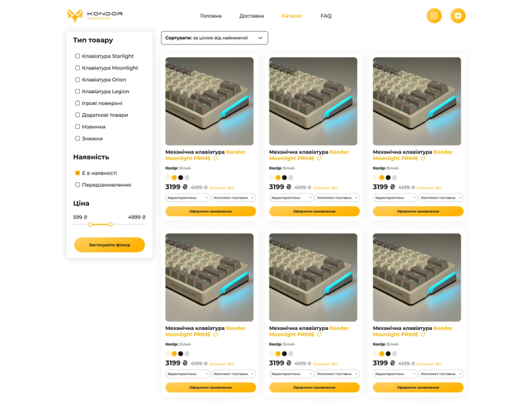Open the keyboard image on top-left card
The height and width of the screenshot is (415, 532).
(209, 101)
